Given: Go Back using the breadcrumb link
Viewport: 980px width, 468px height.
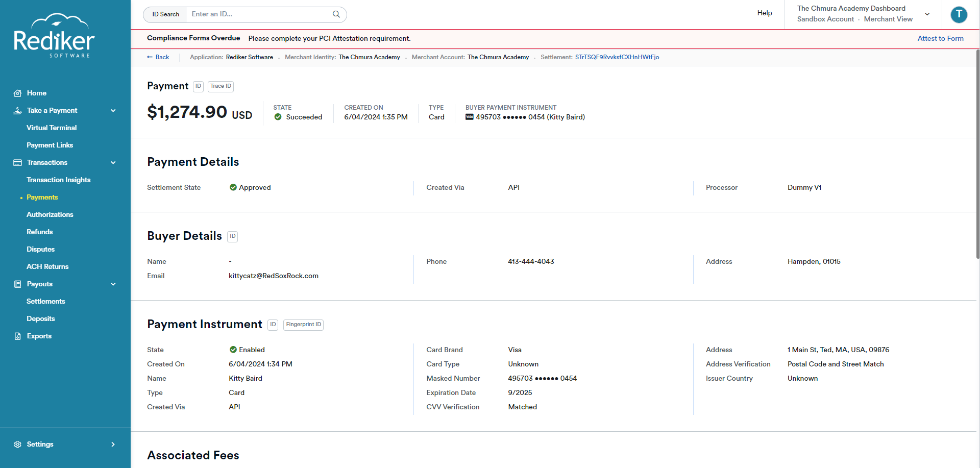Looking at the screenshot, I should pos(158,57).
